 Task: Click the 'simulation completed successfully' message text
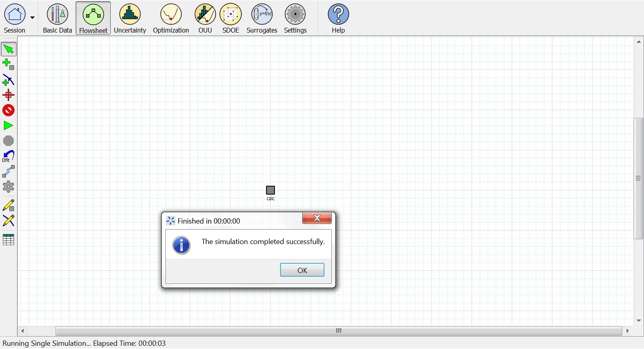click(263, 242)
